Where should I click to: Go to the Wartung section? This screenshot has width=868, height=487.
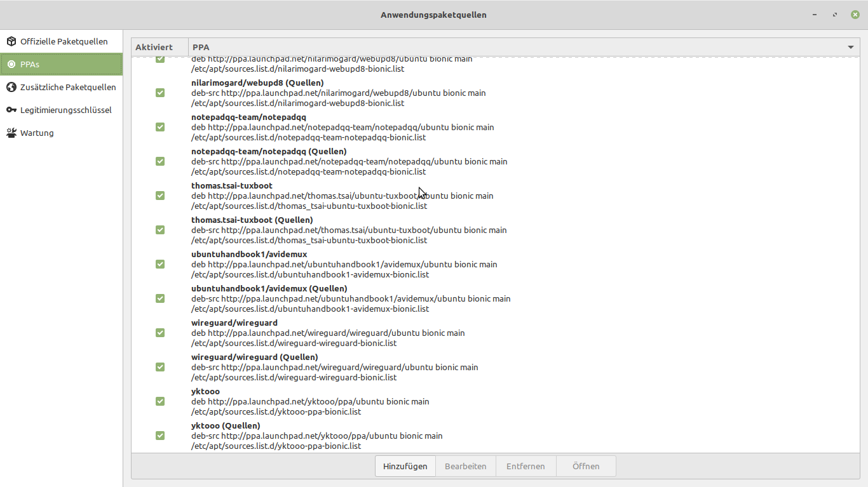click(x=62, y=133)
